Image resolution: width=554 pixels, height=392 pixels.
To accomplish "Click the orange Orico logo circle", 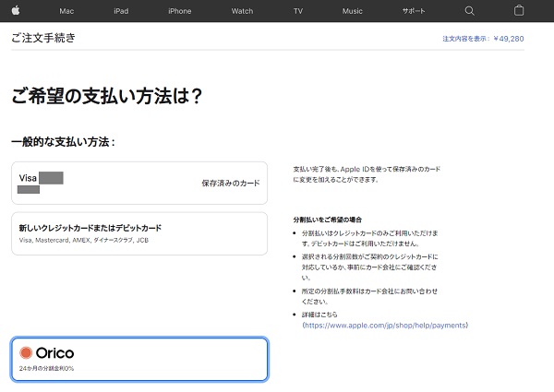I will (26, 352).
